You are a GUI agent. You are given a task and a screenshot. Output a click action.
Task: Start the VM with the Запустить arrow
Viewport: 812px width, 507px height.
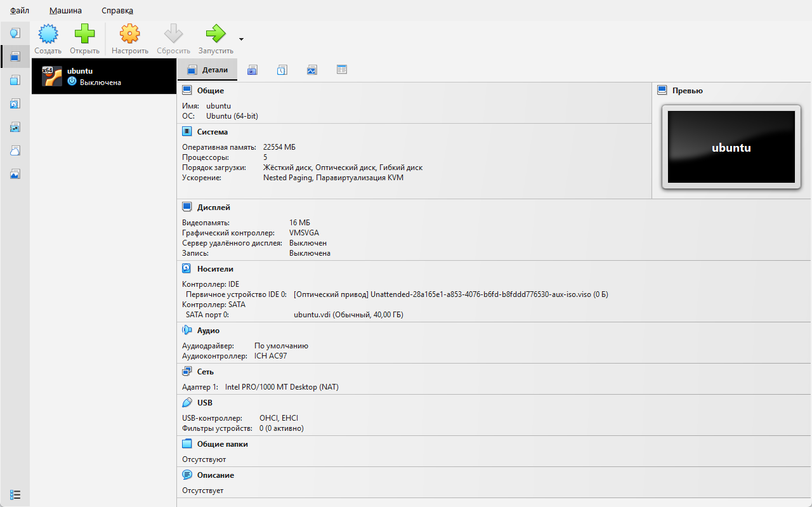coord(216,34)
